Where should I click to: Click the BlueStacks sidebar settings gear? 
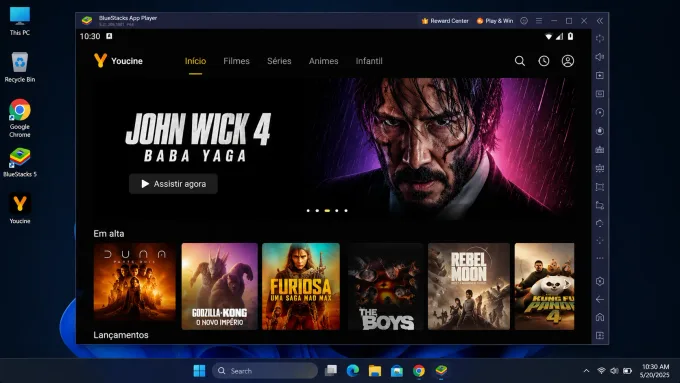point(600,281)
